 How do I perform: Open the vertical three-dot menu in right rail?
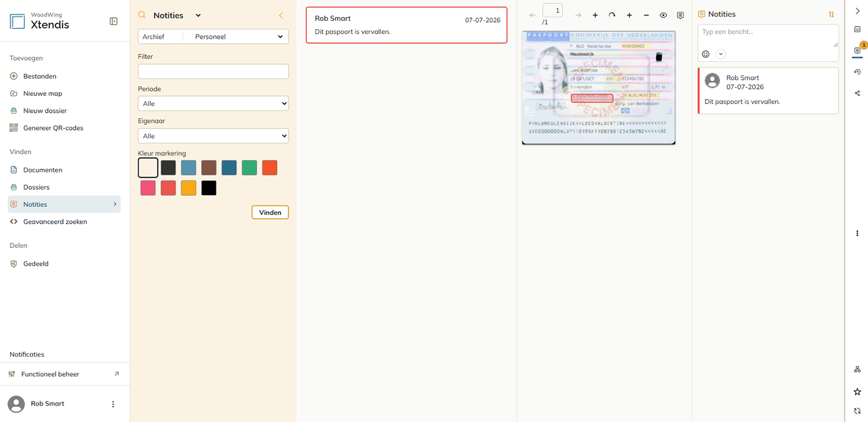[858, 234]
